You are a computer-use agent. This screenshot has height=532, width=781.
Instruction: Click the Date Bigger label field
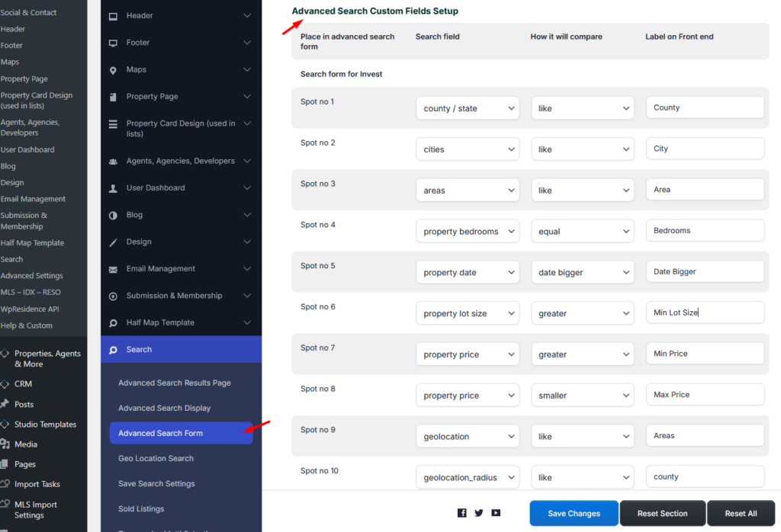coord(705,272)
